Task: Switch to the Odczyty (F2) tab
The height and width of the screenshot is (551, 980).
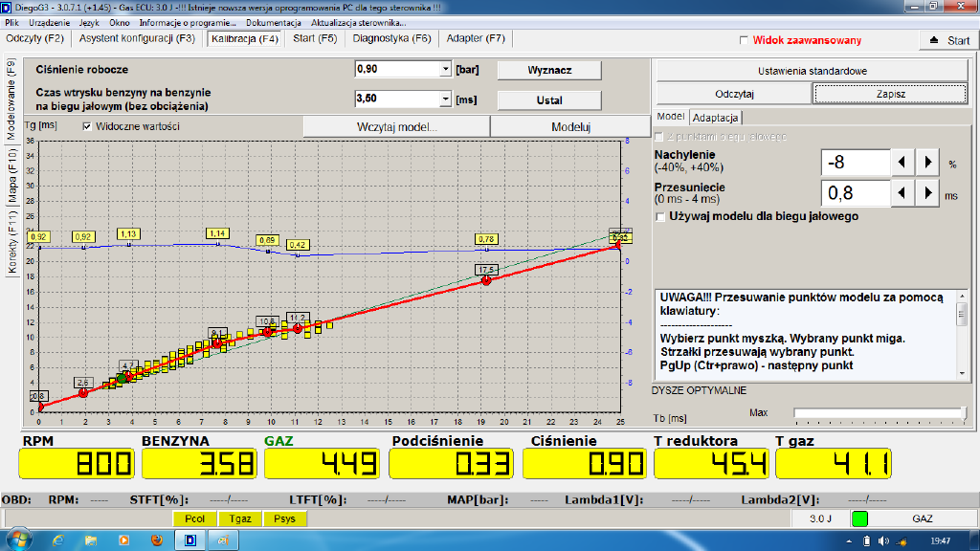Action: tap(35, 38)
